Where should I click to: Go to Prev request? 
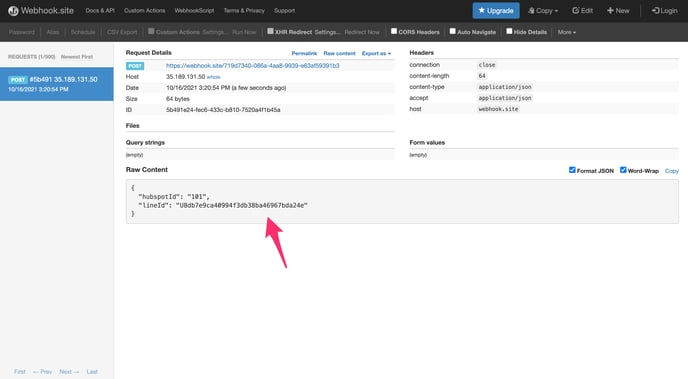[42, 372]
